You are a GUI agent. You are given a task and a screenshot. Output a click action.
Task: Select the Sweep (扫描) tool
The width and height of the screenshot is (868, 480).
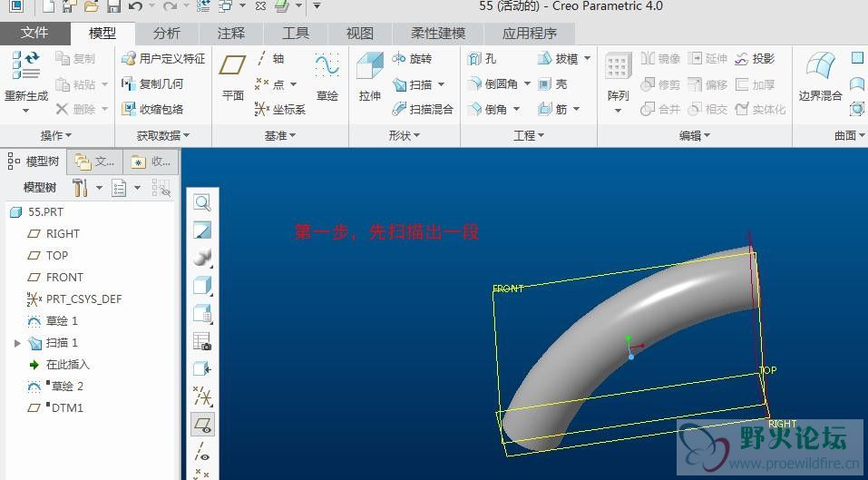(412, 84)
